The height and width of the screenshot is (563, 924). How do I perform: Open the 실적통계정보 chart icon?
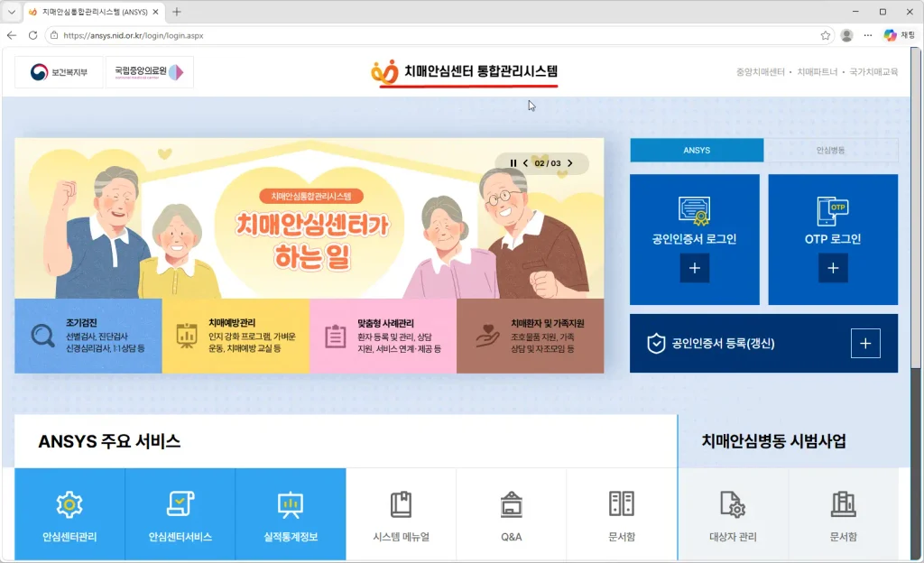290,504
